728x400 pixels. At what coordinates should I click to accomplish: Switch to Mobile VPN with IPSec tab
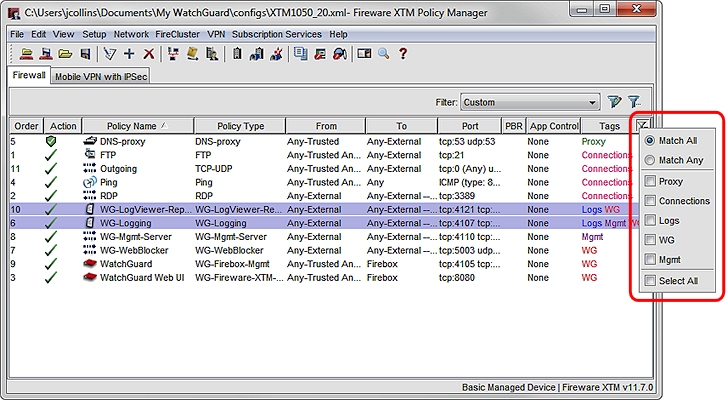point(101,77)
